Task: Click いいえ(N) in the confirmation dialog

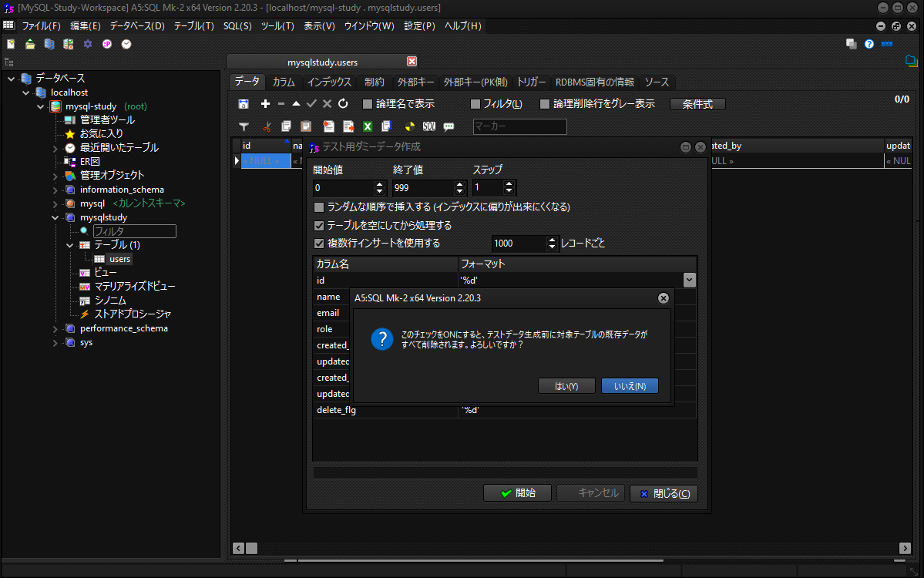Action: [630, 386]
